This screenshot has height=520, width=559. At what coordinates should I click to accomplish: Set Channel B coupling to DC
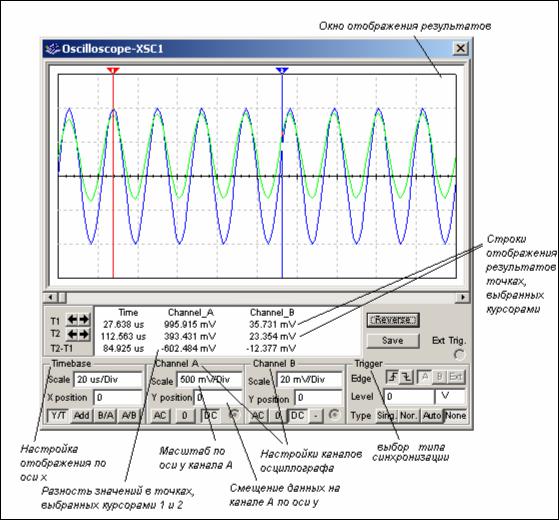297,416
